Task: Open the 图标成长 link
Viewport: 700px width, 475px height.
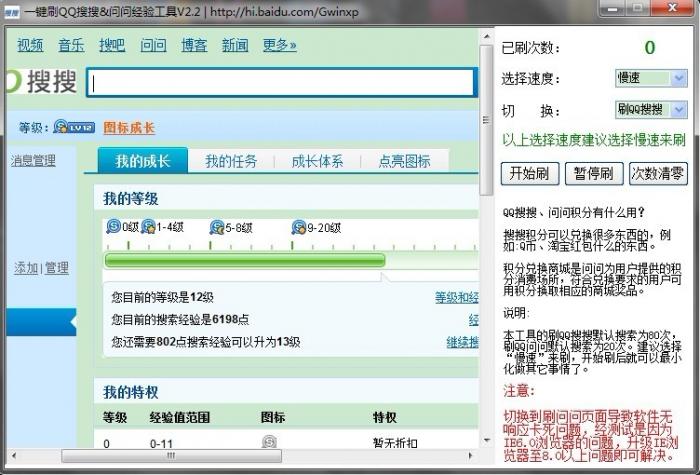Action: point(129,128)
